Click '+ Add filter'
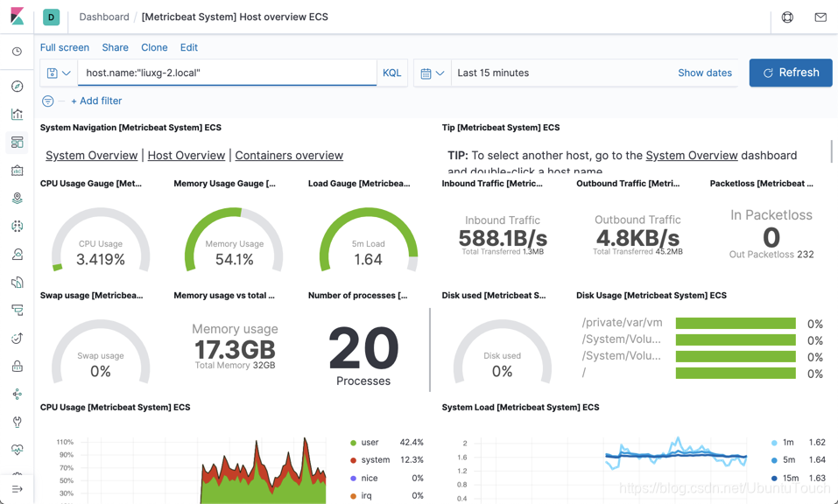 click(x=96, y=101)
